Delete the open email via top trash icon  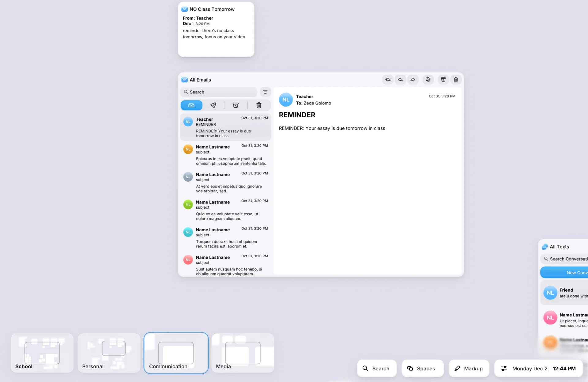pos(456,80)
